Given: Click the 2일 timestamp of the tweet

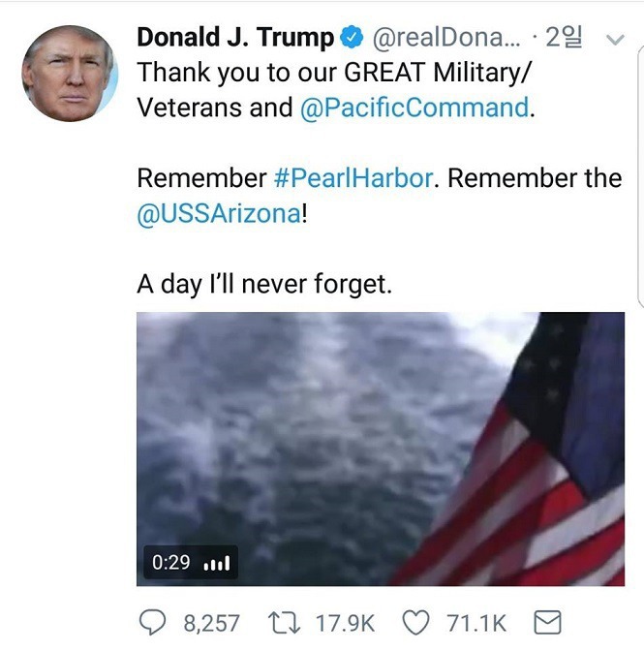Looking at the screenshot, I should pos(564,38).
